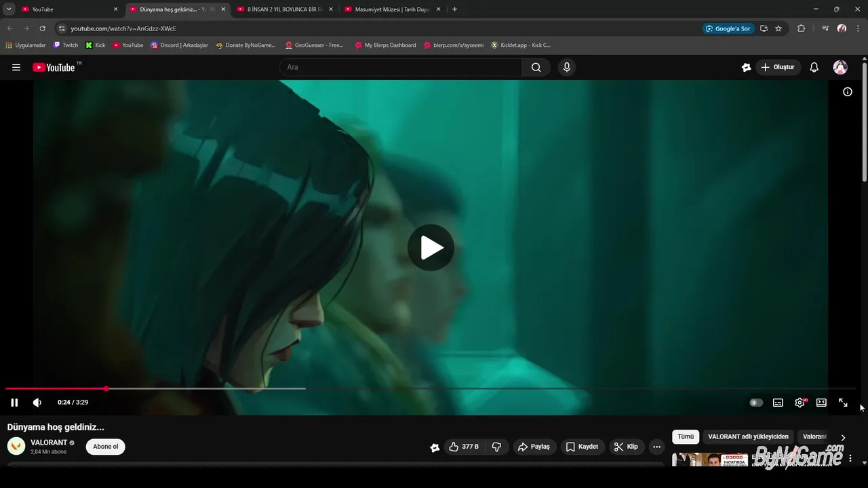
Task: Select the Tümü filter chip
Action: tap(686, 436)
